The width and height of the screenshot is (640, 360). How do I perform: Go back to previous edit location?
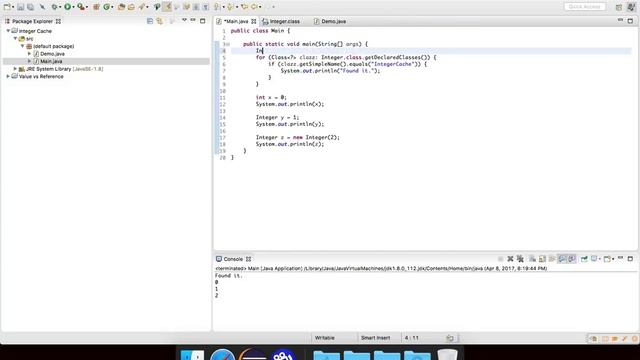(x=244, y=7)
